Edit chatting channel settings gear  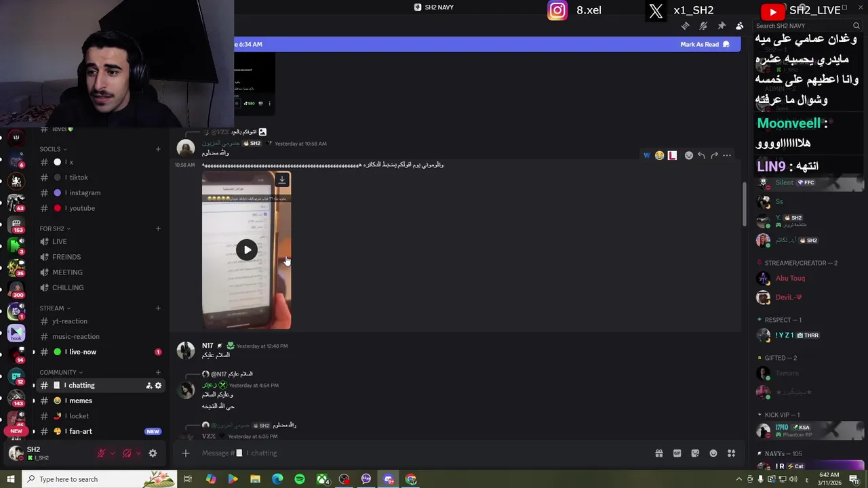158,386
